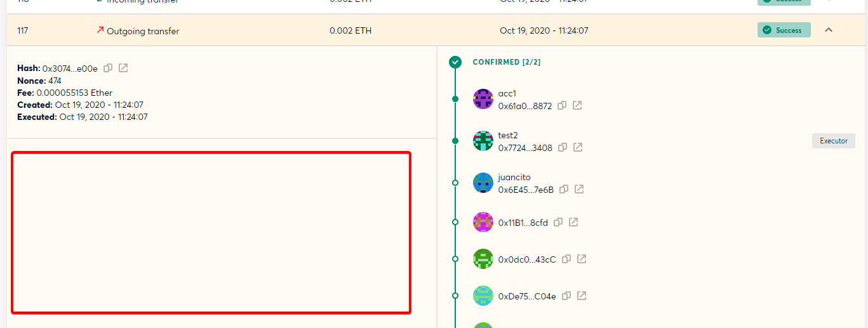Copy test2 address 0x7724...3408
Image resolution: width=868 pixels, height=328 pixels.
point(563,147)
